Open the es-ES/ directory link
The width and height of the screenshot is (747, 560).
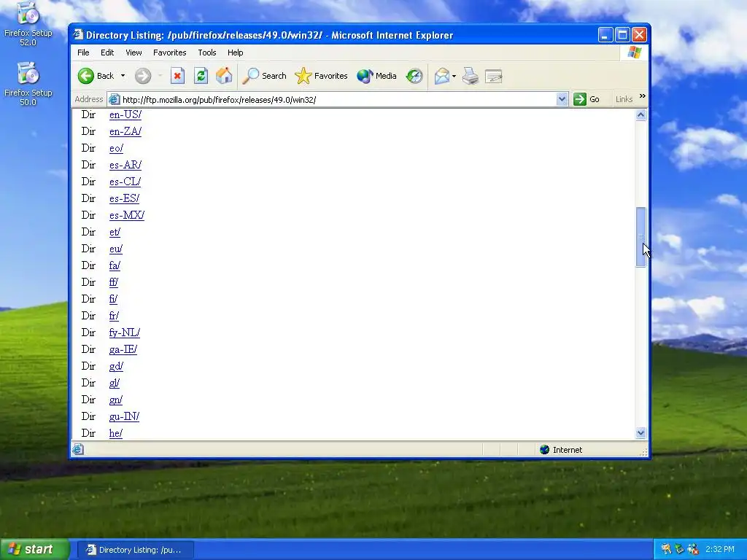[124, 198]
